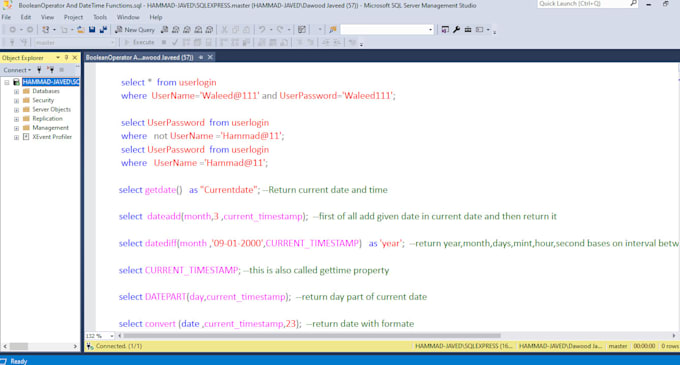Open the wrench Properties Window icon
This screenshot has width=680, height=365.
click(456, 29)
